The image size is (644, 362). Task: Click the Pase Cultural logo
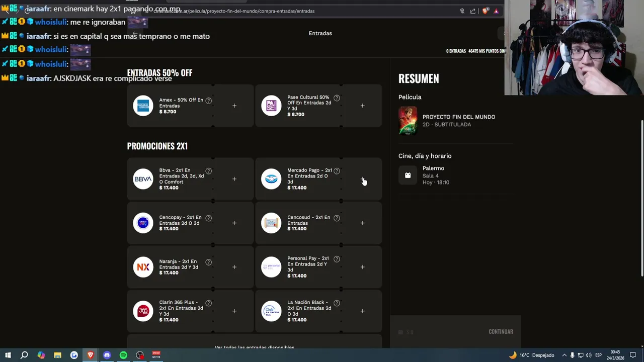coord(271,106)
